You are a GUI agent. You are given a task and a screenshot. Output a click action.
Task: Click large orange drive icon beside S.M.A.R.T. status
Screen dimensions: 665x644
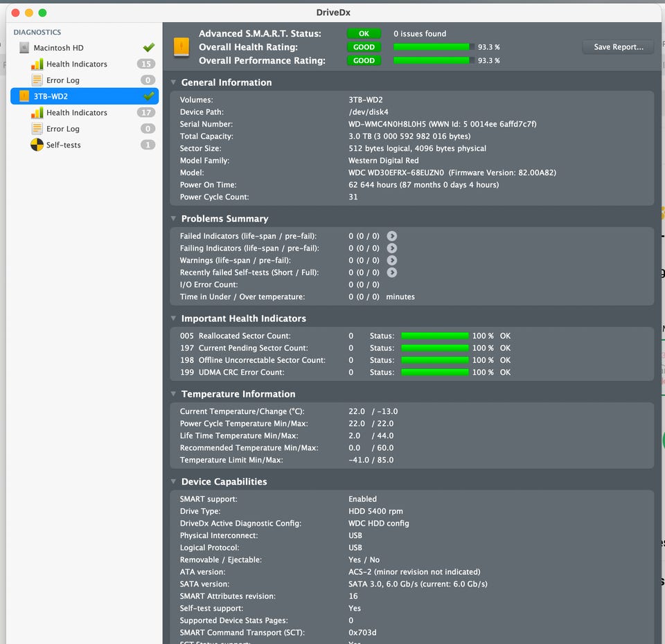pyautogui.click(x=181, y=47)
